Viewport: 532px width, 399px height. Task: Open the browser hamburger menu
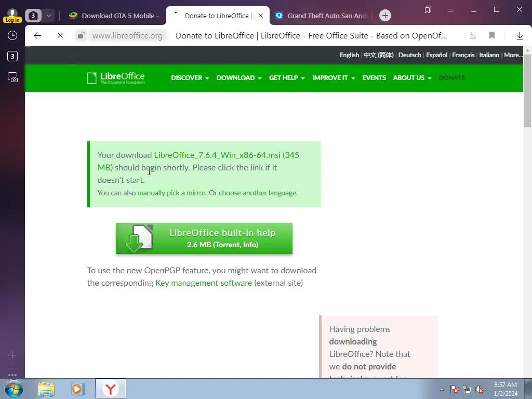(451, 9)
